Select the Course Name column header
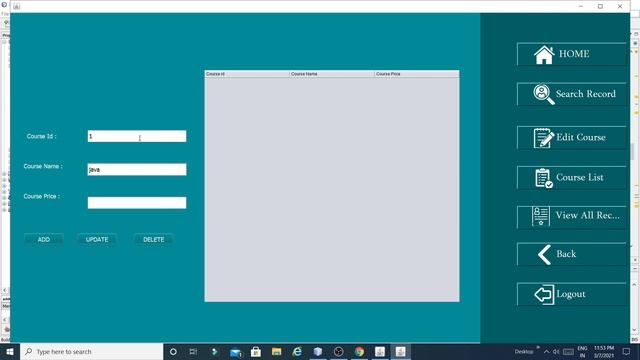Viewport: 640px width, 360px height. click(x=332, y=74)
